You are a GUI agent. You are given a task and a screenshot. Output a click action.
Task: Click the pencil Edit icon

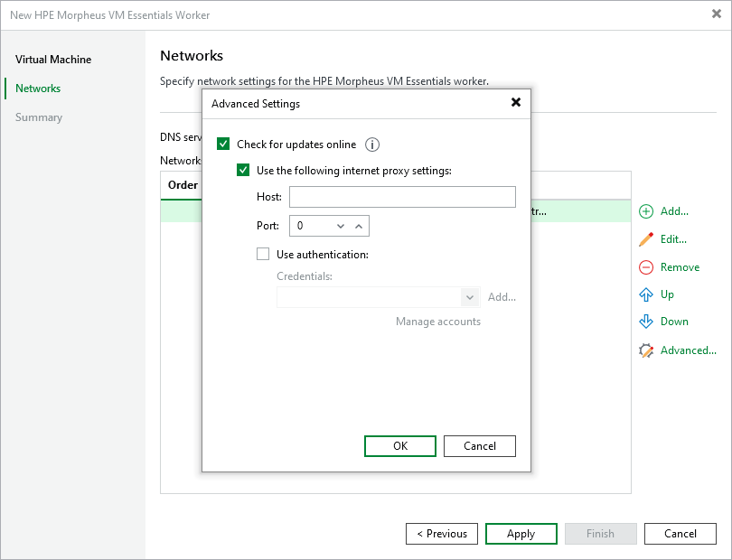click(646, 239)
